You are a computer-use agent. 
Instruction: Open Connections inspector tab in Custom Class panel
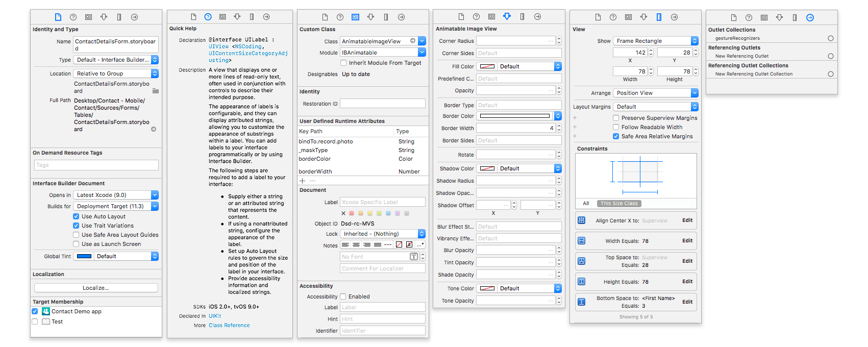click(x=401, y=17)
